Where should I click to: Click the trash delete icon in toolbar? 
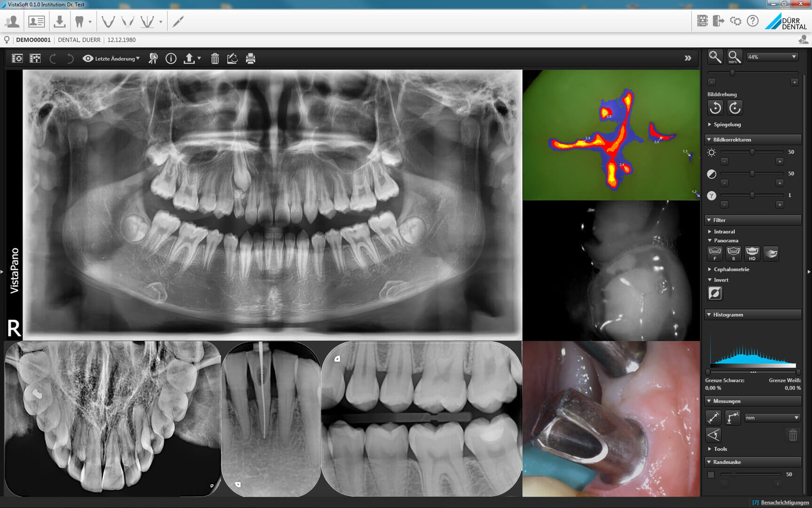215,59
